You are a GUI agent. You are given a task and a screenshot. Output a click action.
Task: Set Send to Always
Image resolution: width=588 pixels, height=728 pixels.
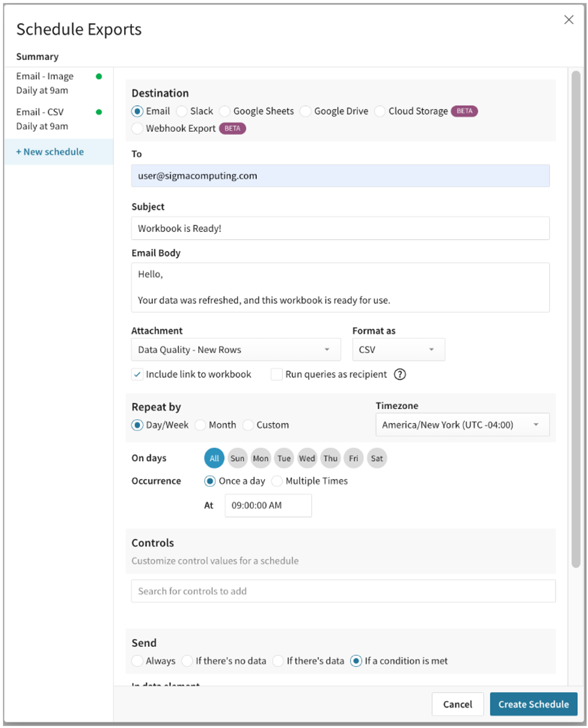(137, 661)
